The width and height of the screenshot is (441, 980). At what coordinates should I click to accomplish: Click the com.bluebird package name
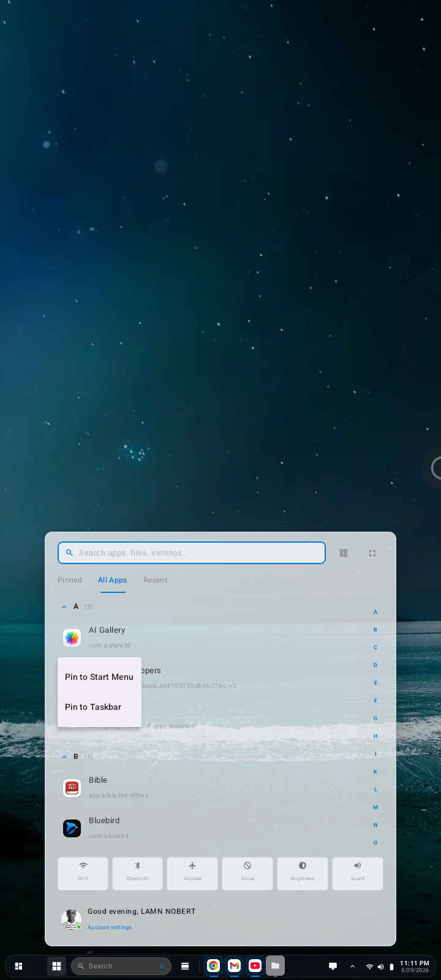pyautogui.click(x=108, y=836)
